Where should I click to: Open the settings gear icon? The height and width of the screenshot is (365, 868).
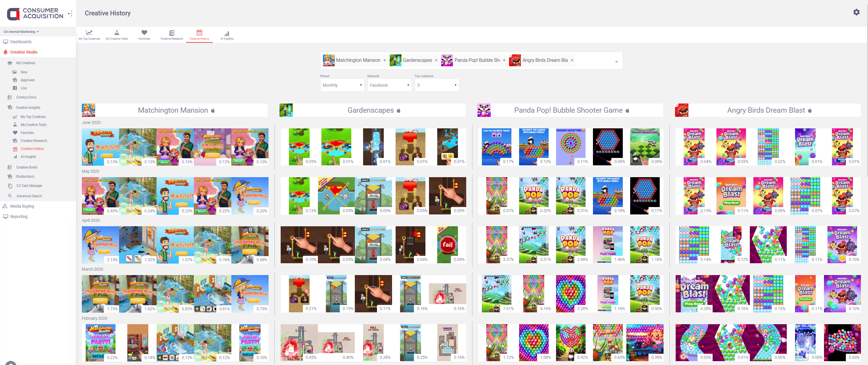tap(856, 12)
